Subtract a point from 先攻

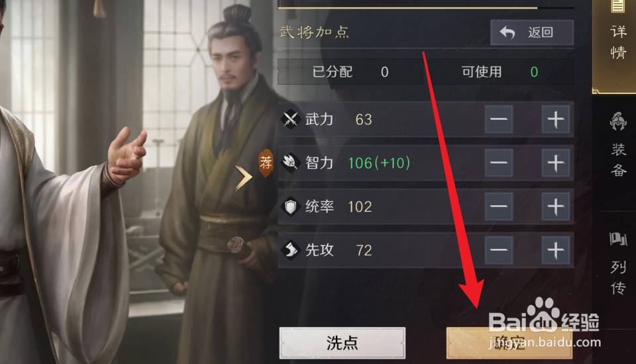point(499,250)
